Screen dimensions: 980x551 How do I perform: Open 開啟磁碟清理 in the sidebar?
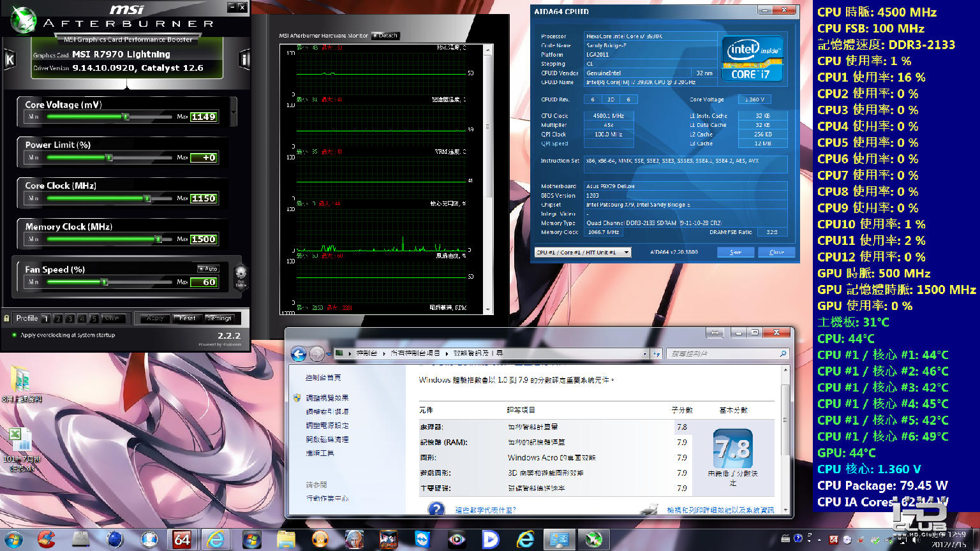[x=327, y=439]
